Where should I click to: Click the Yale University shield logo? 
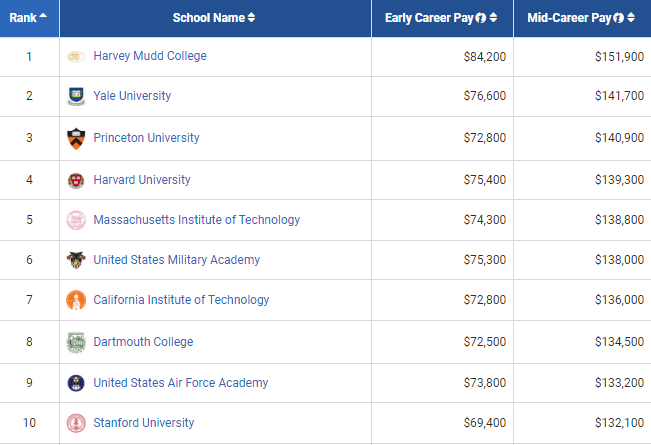[76, 97]
